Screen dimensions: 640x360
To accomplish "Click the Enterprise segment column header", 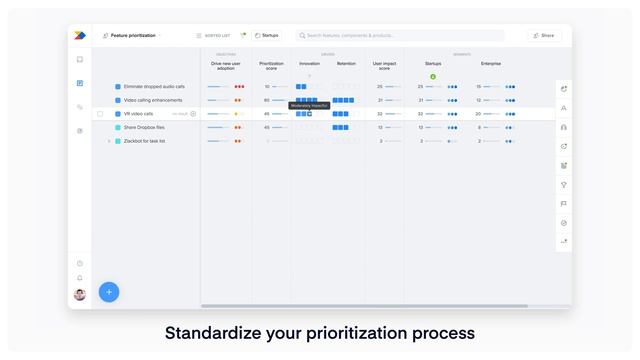I will click(491, 64).
